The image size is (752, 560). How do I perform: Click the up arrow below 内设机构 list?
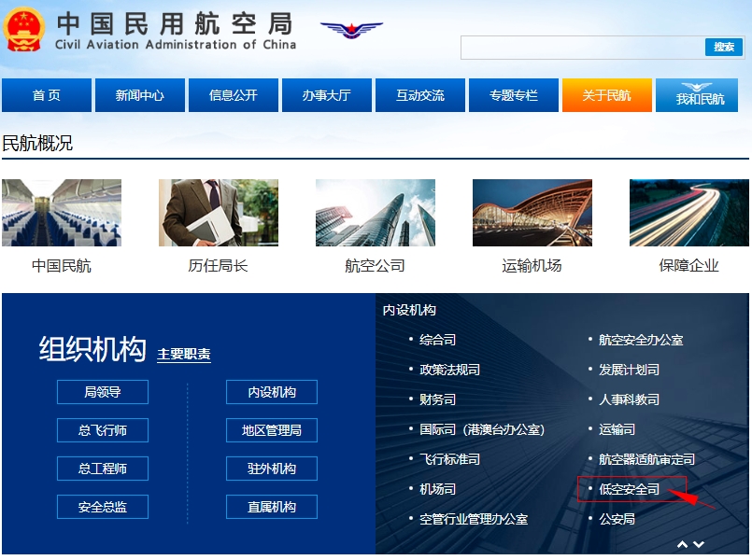coord(682,544)
